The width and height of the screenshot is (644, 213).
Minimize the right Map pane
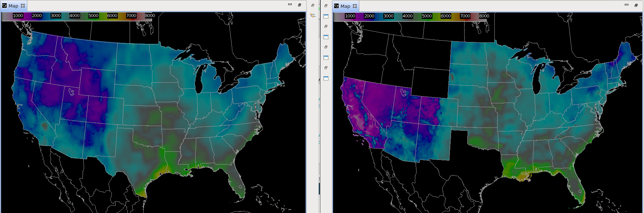pos(627,5)
